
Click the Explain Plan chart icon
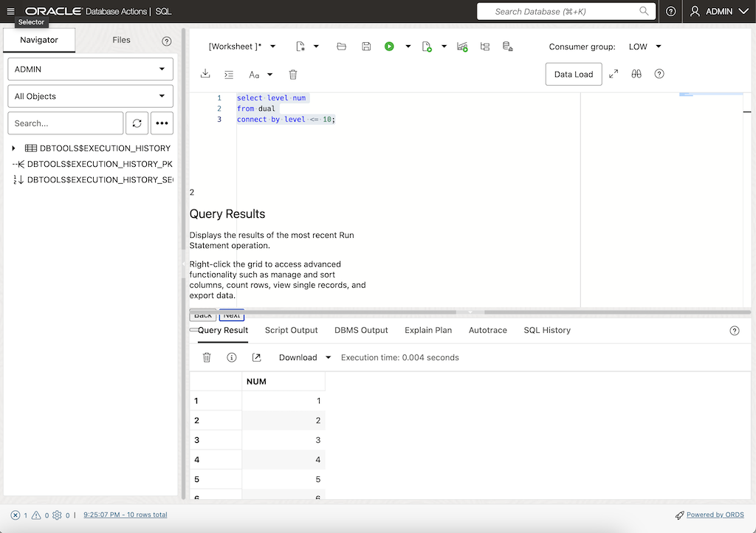[x=462, y=47]
